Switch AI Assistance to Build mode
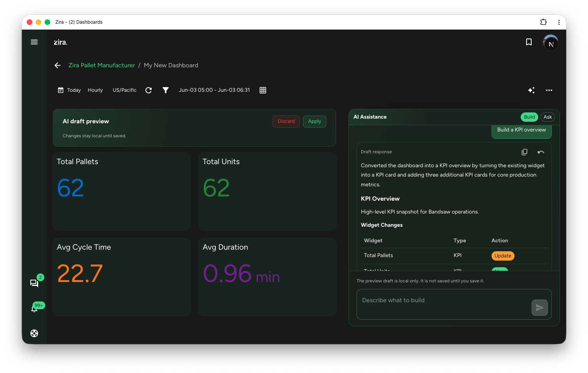The height and width of the screenshot is (373, 588). (529, 117)
